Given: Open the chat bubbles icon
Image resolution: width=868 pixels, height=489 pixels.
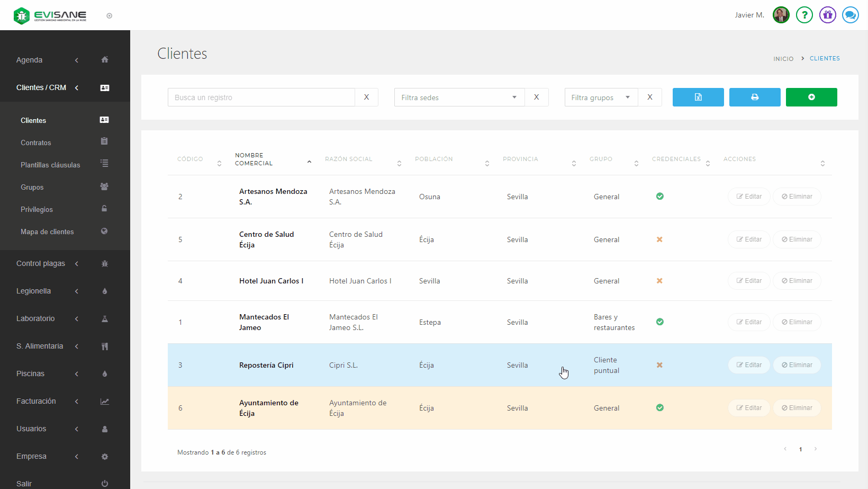Looking at the screenshot, I should pyautogui.click(x=850, y=15).
